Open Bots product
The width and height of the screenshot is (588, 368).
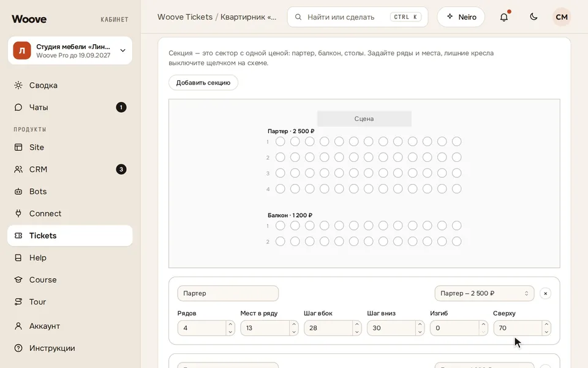pyautogui.click(x=70, y=191)
